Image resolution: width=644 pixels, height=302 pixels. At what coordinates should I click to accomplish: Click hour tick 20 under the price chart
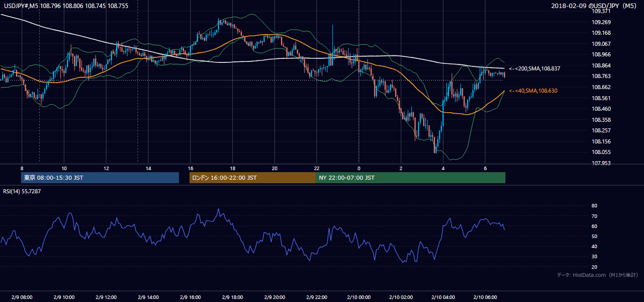[275, 168]
